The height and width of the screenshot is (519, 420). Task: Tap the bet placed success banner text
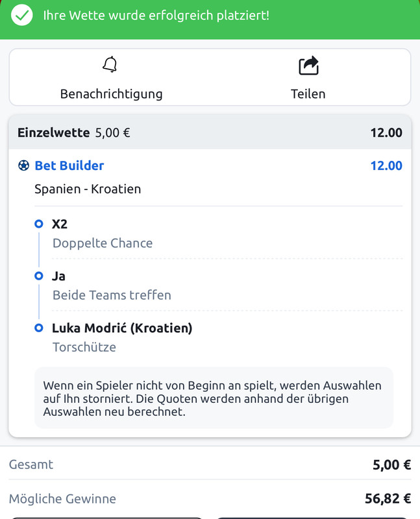(x=156, y=15)
